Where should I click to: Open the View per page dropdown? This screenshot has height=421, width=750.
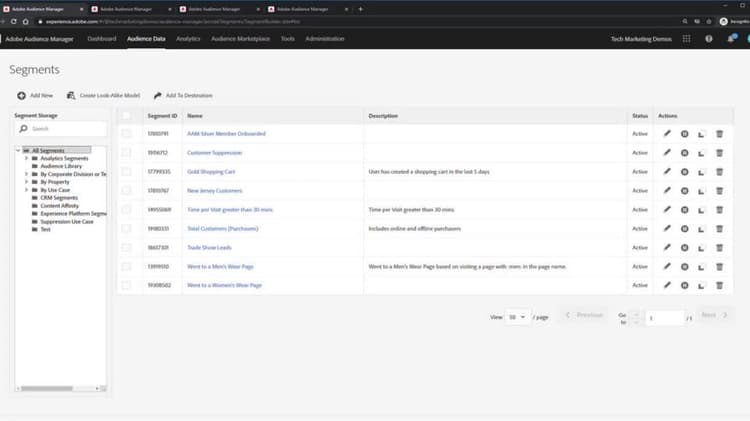tap(517, 317)
